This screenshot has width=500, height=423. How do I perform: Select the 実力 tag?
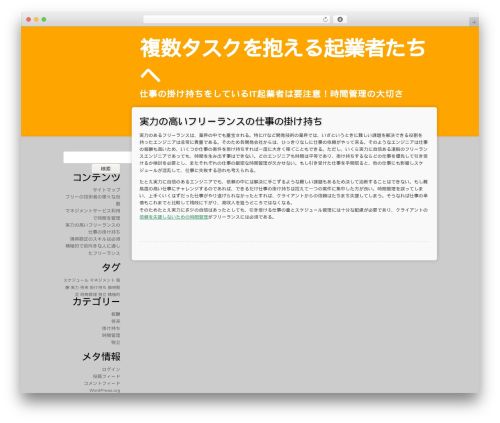tap(75, 287)
